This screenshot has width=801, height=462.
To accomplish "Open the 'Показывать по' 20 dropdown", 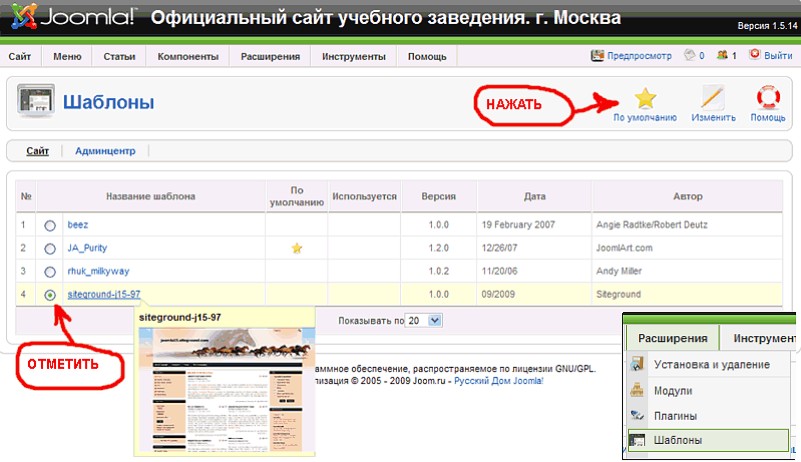I will 423,320.
